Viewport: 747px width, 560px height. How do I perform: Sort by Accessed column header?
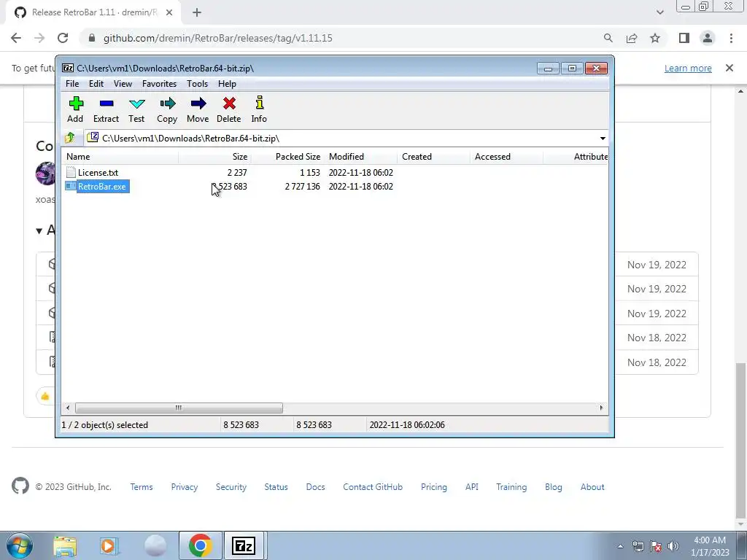click(x=506, y=157)
